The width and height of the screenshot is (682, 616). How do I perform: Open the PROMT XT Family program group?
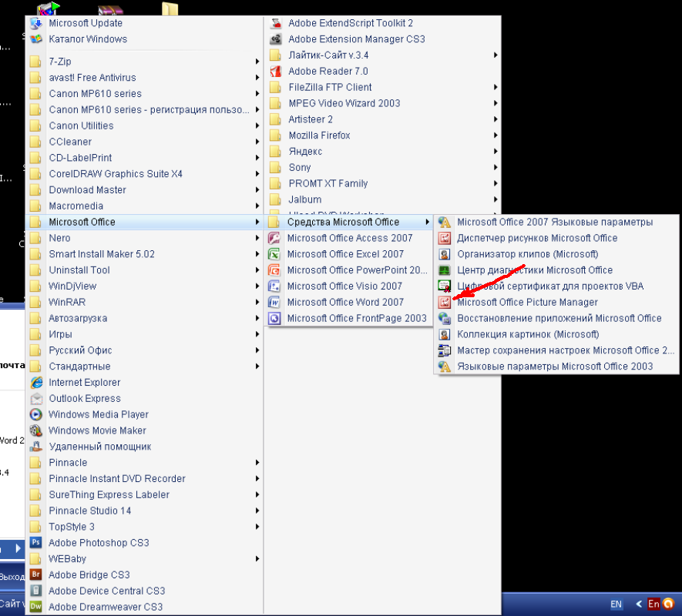(382, 183)
